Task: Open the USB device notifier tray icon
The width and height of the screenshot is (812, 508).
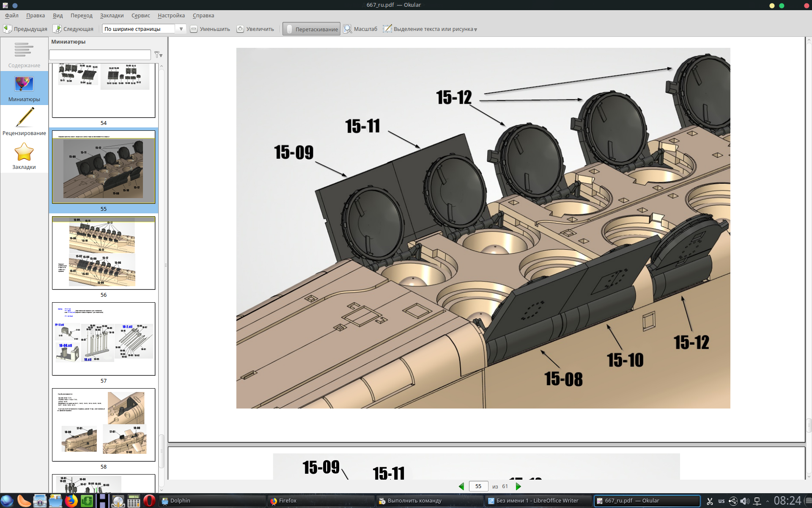Action: pos(733,501)
